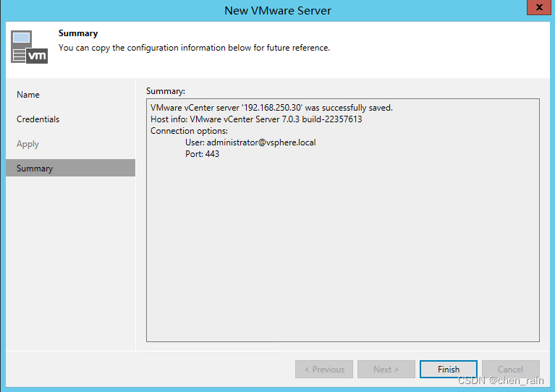555x392 pixels.
Task: Click the bold Summary heading
Action: (78, 33)
